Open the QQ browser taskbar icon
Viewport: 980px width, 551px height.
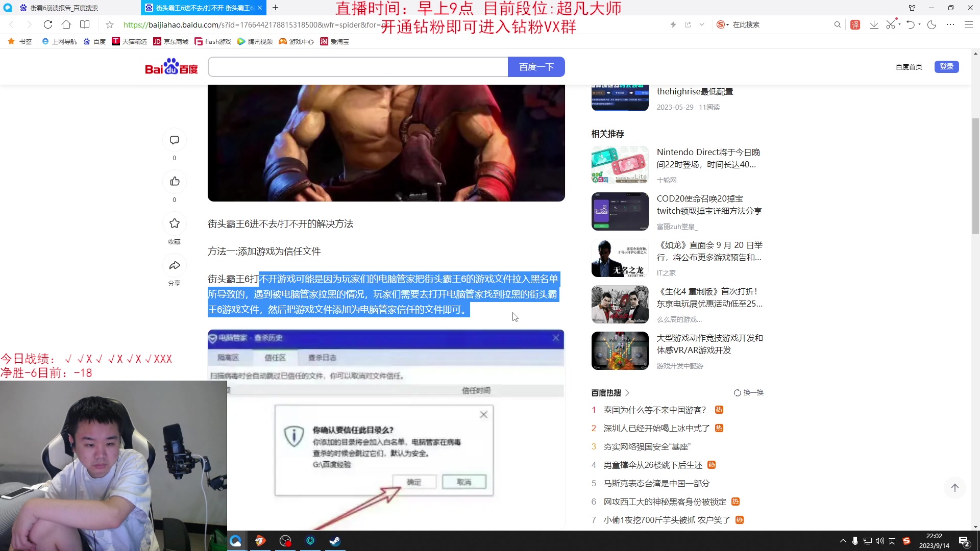click(235, 541)
